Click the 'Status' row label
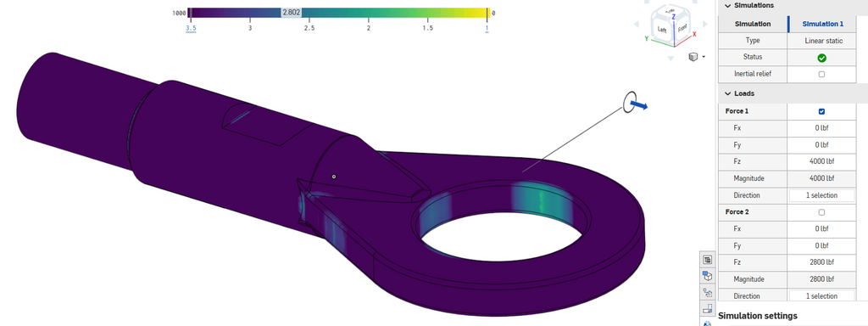The image size is (868, 326). (753, 57)
